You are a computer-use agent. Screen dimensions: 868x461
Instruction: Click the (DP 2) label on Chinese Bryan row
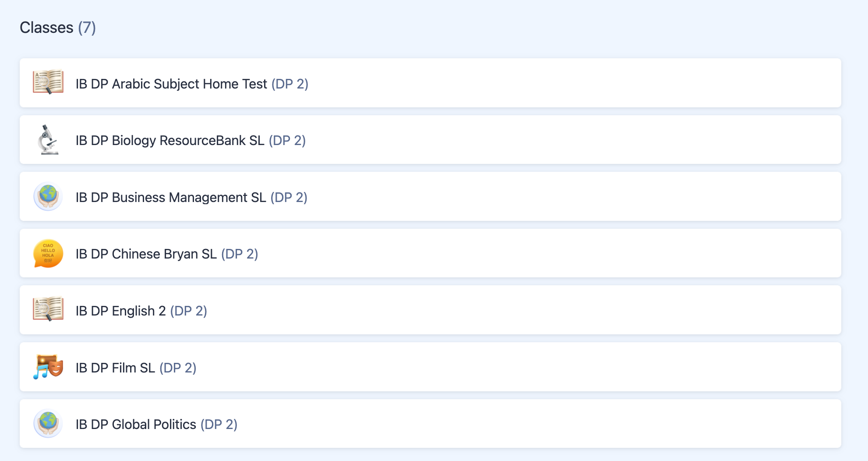(240, 254)
